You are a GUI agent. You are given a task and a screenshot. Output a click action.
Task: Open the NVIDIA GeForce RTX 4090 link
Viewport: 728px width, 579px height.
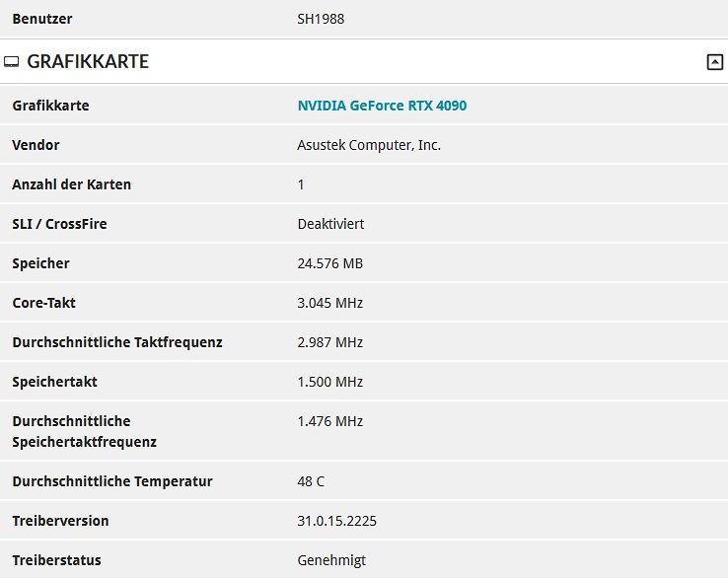coord(382,106)
